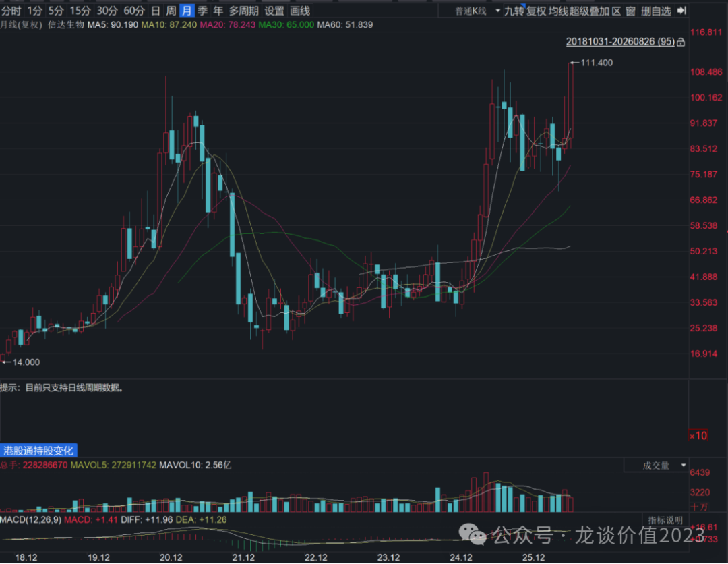Select the 5分 period tab
The width and height of the screenshot is (728, 564).
(x=56, y=11)
